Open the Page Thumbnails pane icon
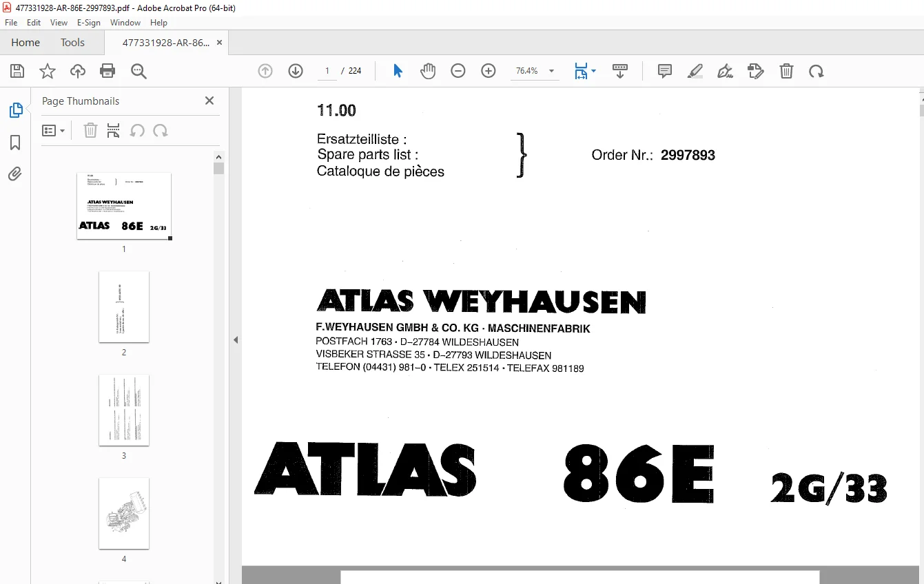 pyautogui.click(x=15, y=110)
